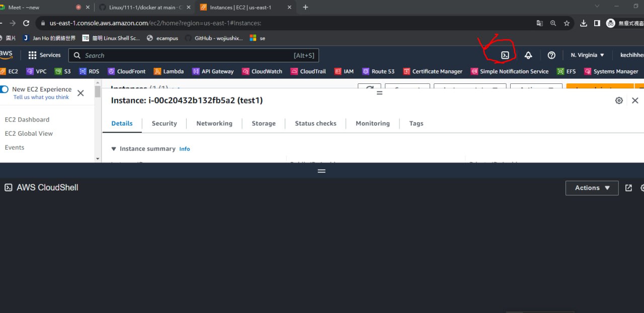Click the sidebar scroll down arrow

click(x=98, y=159)
